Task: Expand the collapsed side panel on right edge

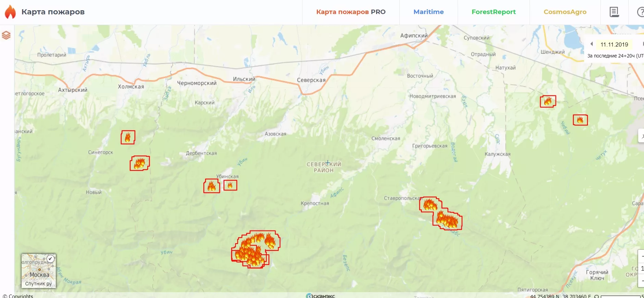Action: pos(641,136)
